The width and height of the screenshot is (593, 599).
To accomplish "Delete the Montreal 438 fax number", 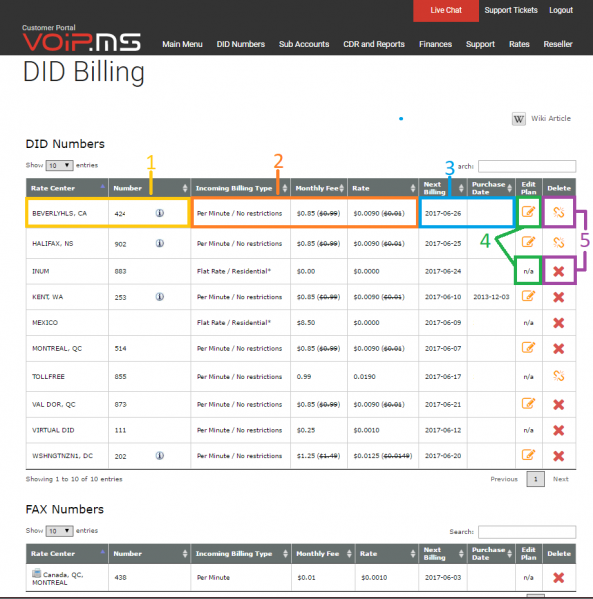I will (559, 578).
